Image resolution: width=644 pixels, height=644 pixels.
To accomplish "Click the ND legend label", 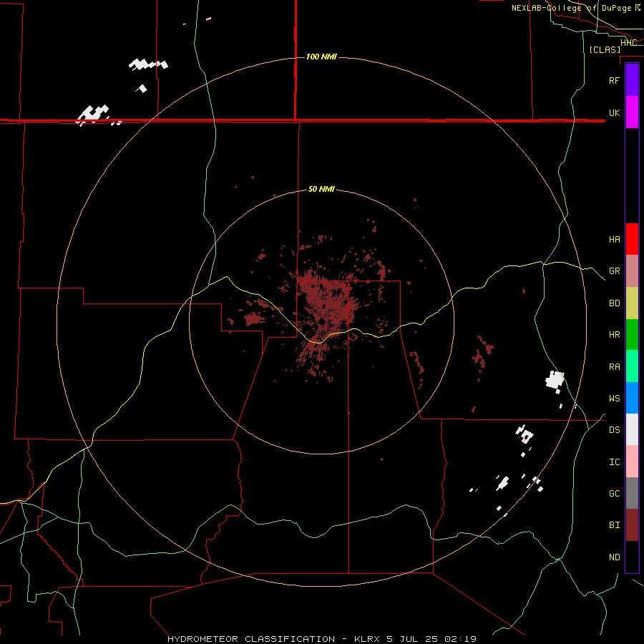I will 614,557.
